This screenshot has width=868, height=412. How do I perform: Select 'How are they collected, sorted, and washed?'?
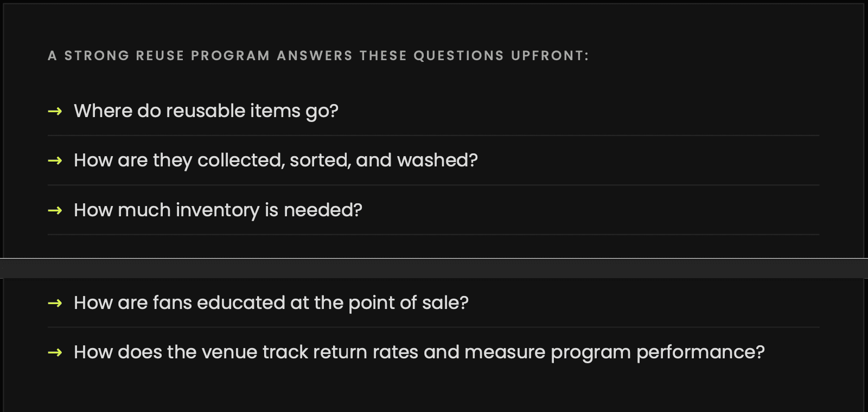pyautogui.click(x=276, y=160)
